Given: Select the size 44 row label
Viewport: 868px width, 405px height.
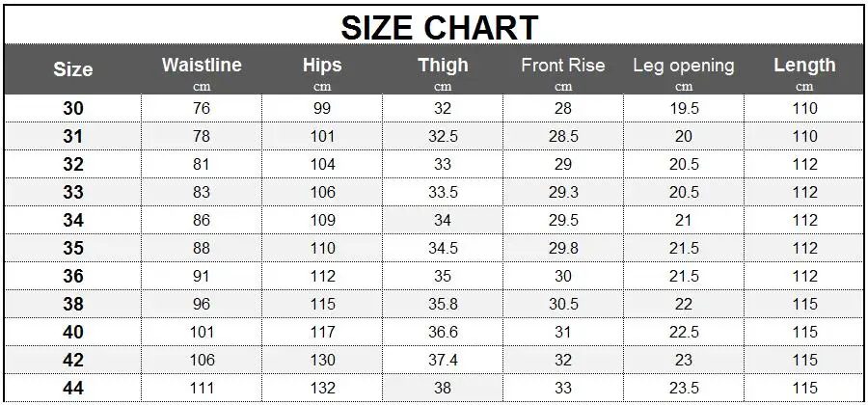Looking at the screenshot, I should [72, 388].
